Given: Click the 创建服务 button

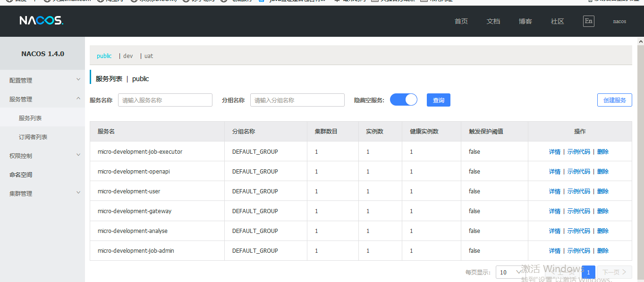Looking at the screenshot, I should pos(615,100).
